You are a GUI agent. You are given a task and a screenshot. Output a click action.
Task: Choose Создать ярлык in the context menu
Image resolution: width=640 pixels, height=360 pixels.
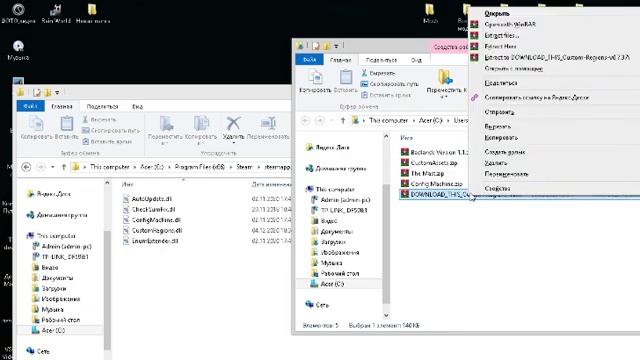505,152
